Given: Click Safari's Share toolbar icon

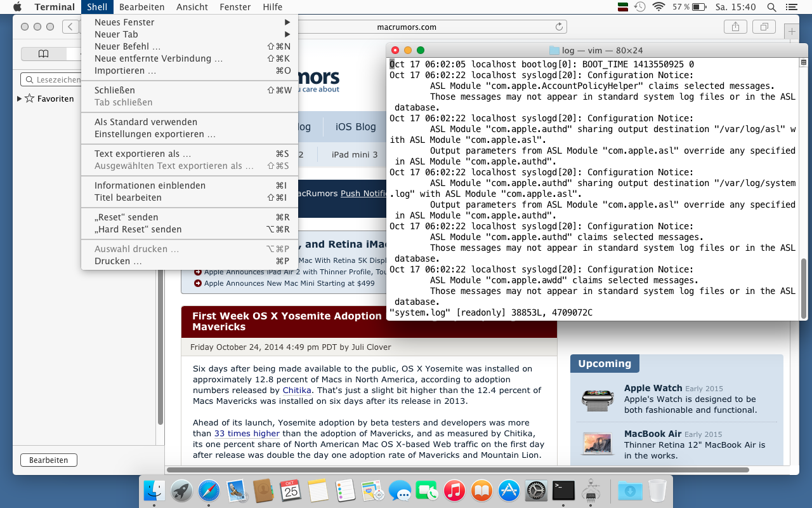Looking at the screenshot, I should 736,27.
